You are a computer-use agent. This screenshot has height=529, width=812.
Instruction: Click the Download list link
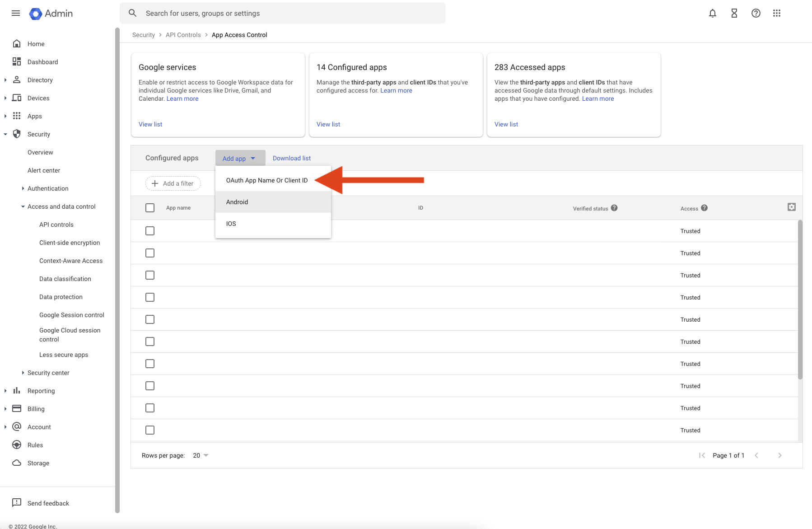pyautogui.click(x=292, y=158)
